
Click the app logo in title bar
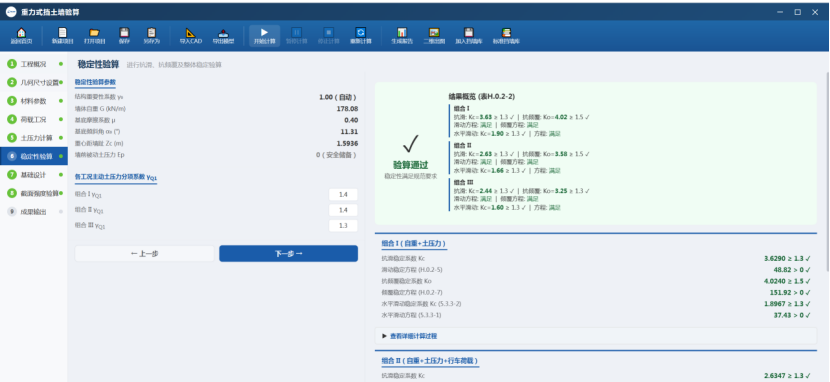coord(11,12)
